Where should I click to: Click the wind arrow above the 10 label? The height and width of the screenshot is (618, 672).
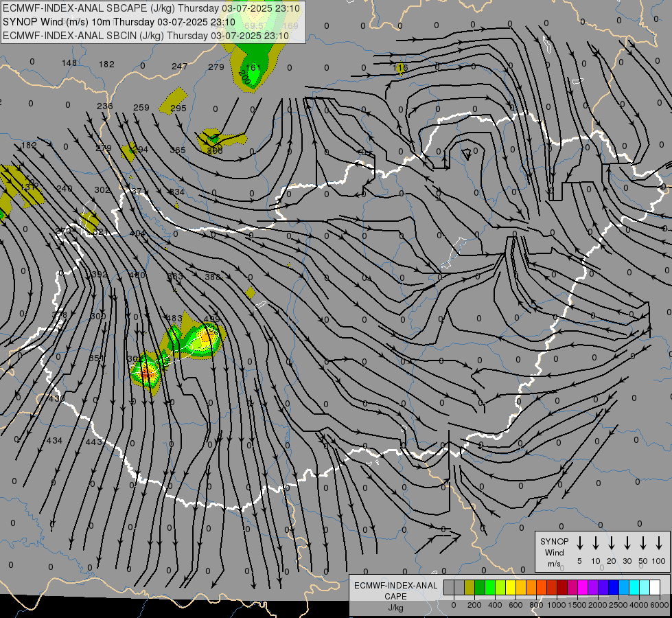coord(596,543)
